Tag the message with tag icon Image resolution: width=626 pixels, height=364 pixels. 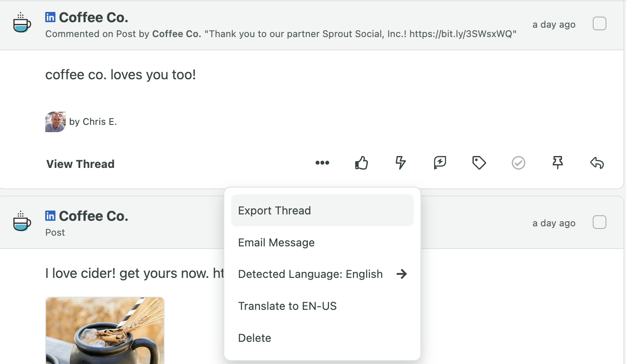point(479,163)
